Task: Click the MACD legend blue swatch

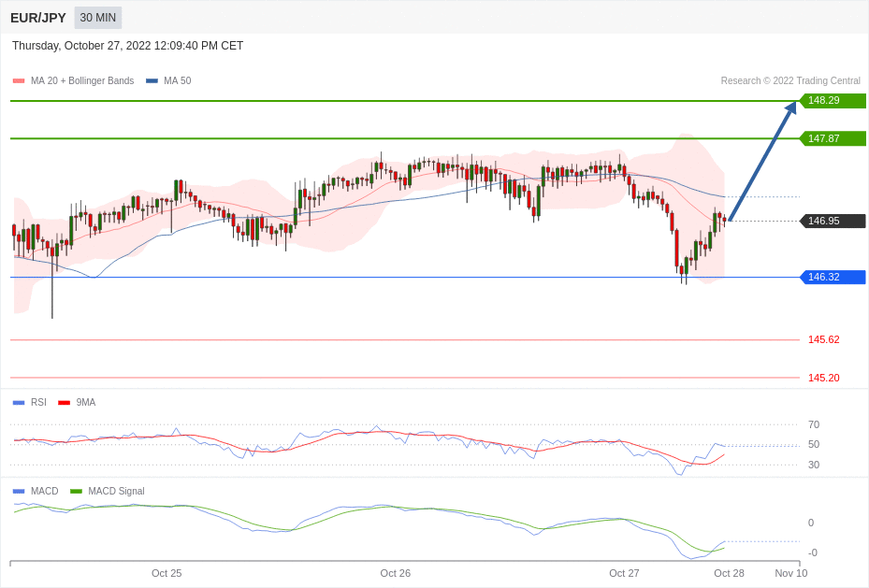Action: 19,491
